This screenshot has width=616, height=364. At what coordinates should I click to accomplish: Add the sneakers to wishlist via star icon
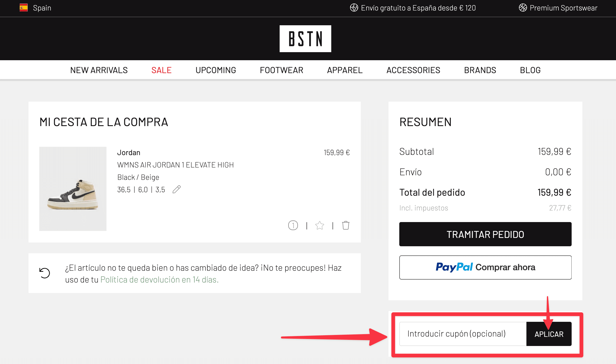pos(319,226)
